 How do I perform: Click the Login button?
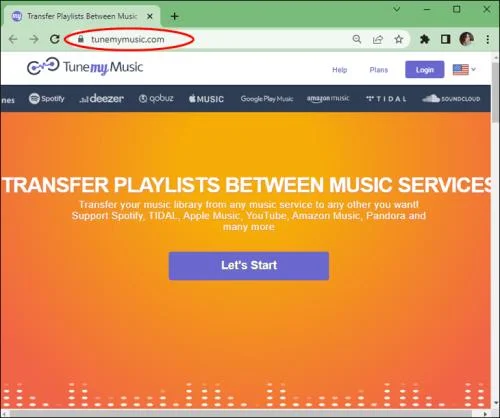(x=425, y=69)
